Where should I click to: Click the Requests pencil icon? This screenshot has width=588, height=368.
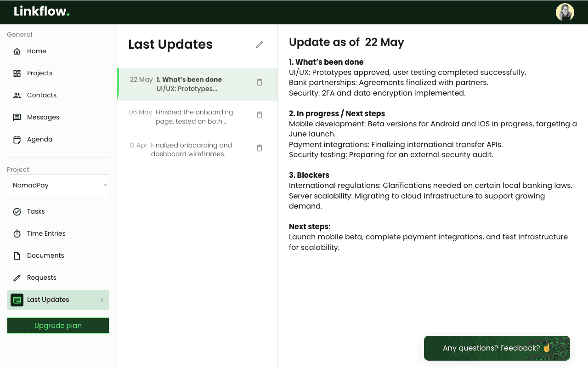[x=17, y=277]
